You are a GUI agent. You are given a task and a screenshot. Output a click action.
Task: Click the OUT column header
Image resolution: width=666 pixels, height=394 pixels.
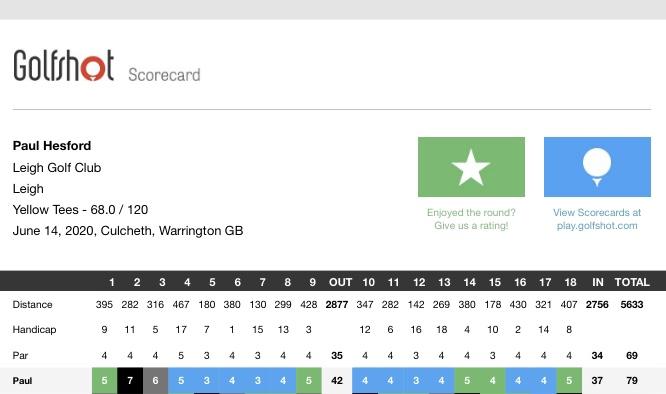[x=340, y=282]
